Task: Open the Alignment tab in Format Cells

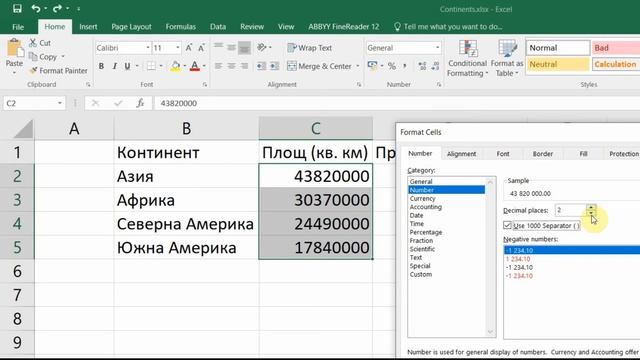Action: (461, 154)
